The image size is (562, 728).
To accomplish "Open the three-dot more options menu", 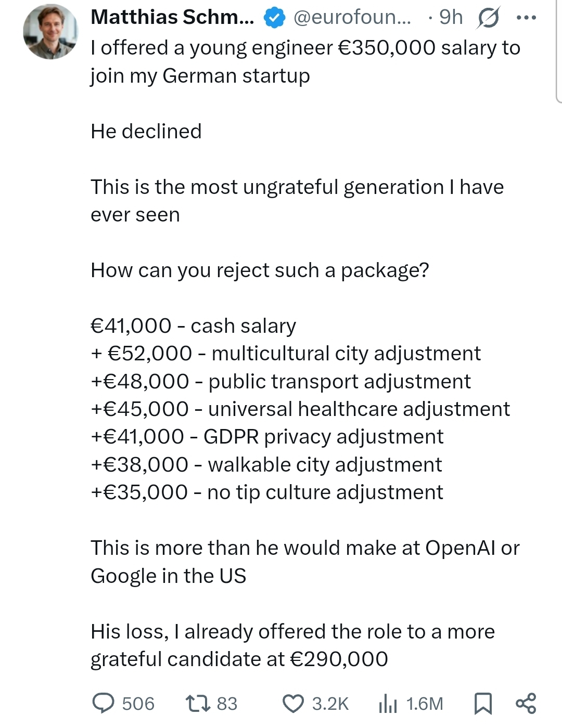I will click(526, 18).
